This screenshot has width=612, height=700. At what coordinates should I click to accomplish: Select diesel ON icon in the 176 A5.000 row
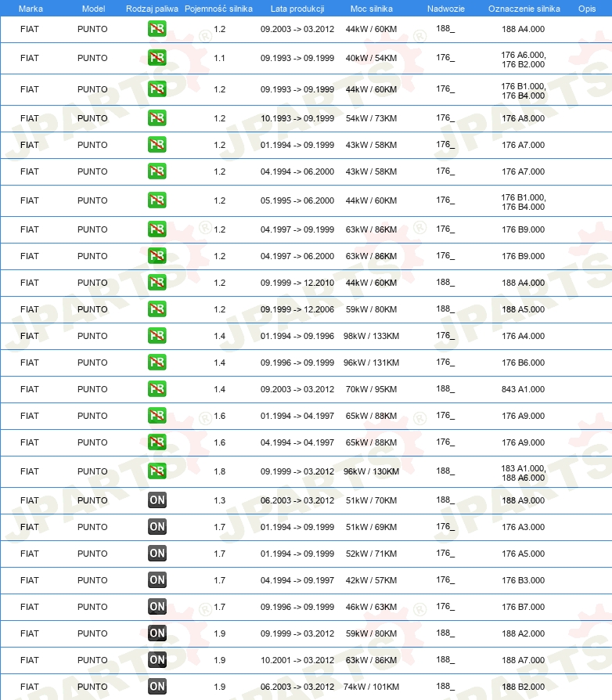coord(157,553)
